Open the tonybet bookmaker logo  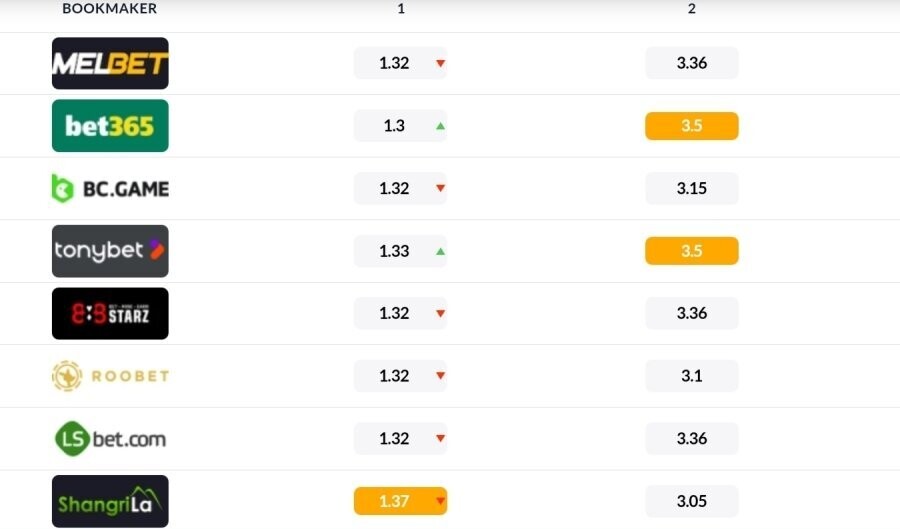[110, 251]
